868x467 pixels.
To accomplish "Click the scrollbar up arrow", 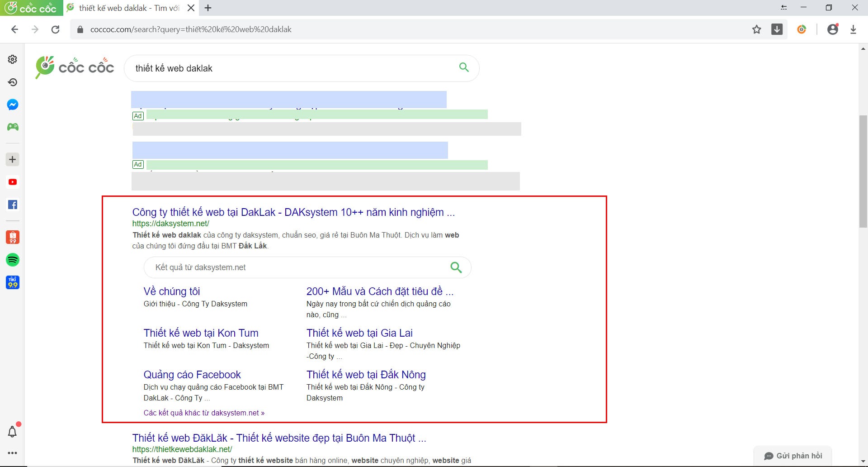I will (x=863, y=48).
